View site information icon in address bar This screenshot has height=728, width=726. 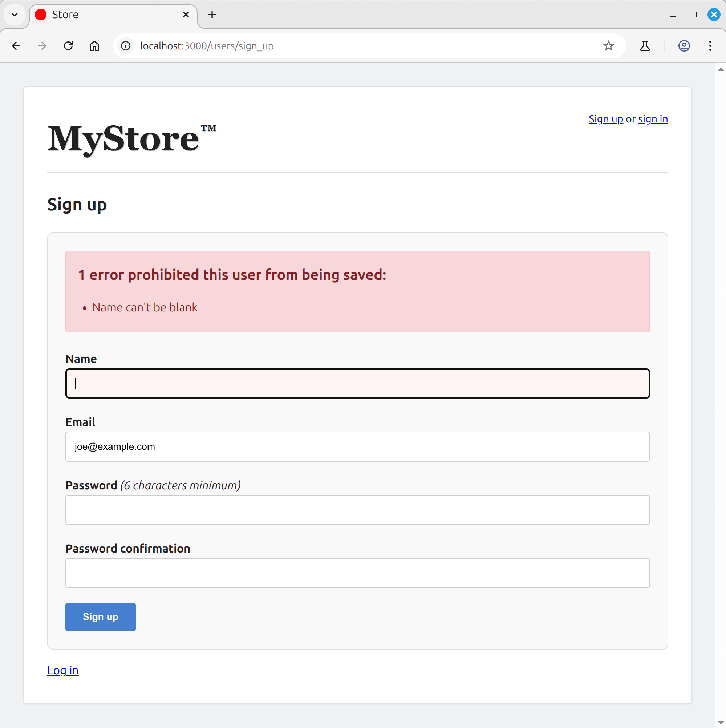[x=126, y=46]
